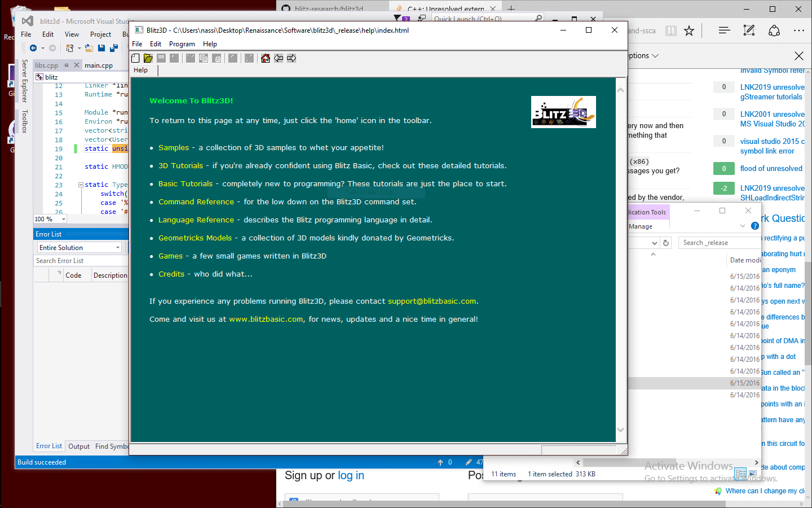
Task: Click the log in link
Action: point(351,476)
